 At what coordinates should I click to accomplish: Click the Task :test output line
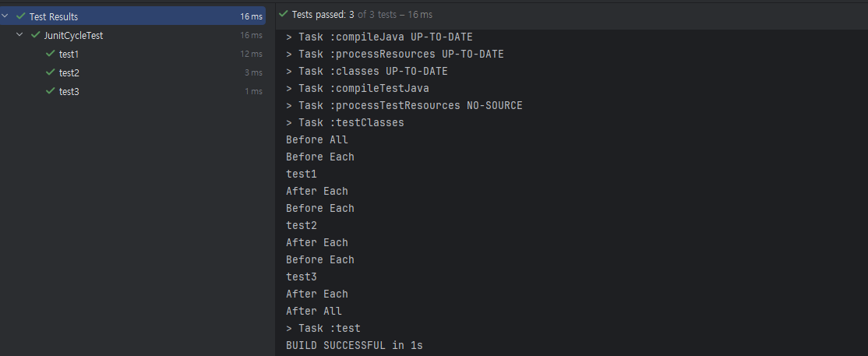(x=323, y=328)
